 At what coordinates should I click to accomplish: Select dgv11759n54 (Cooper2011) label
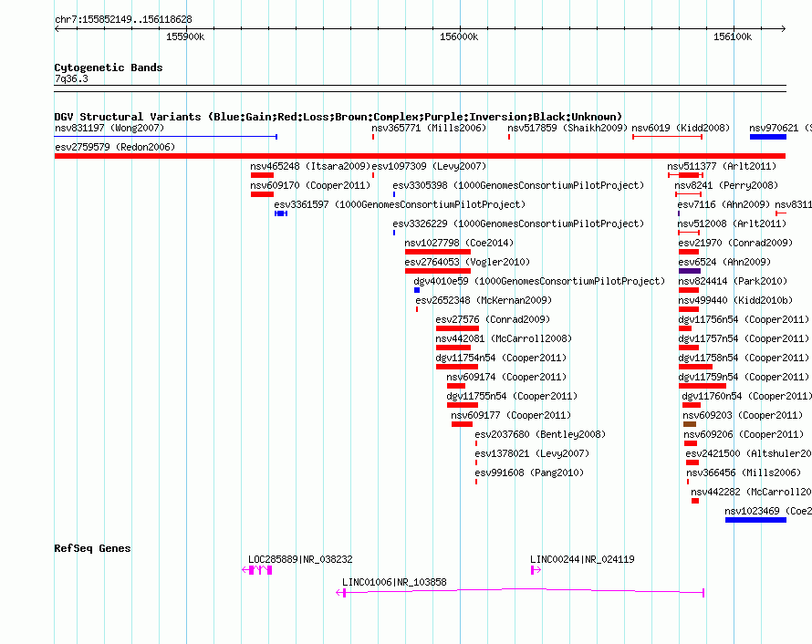click(x=744, y=377)
